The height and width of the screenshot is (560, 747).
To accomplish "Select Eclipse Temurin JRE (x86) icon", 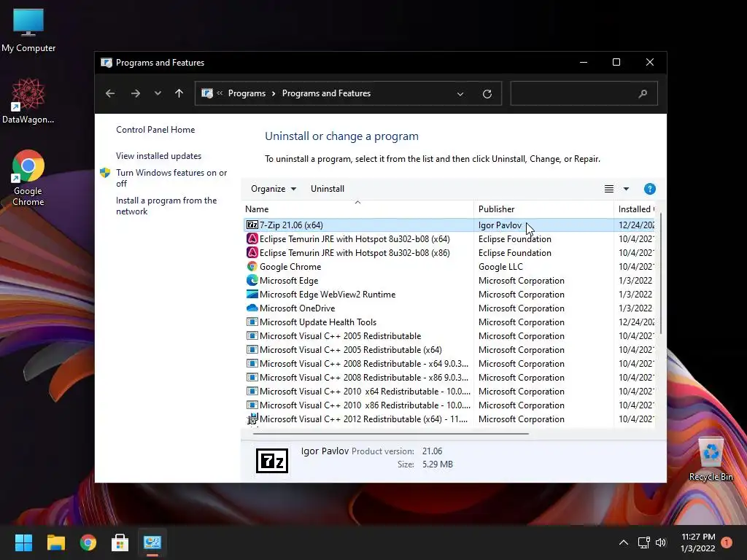I will [x=252, y=252].
